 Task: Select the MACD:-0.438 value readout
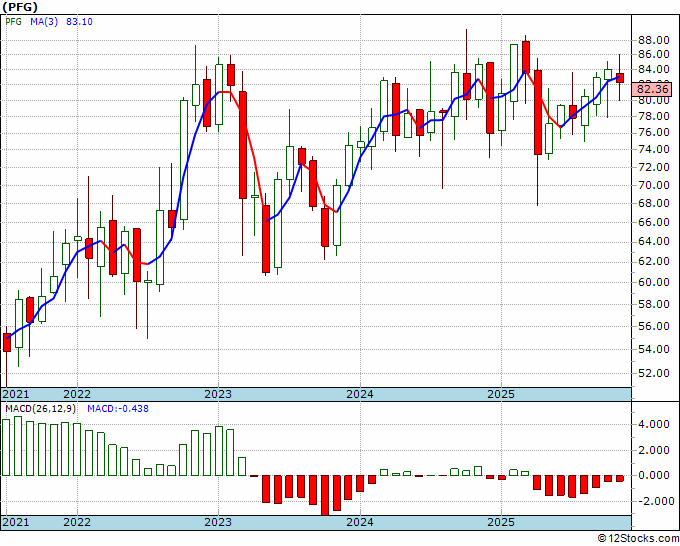point(118,409)
